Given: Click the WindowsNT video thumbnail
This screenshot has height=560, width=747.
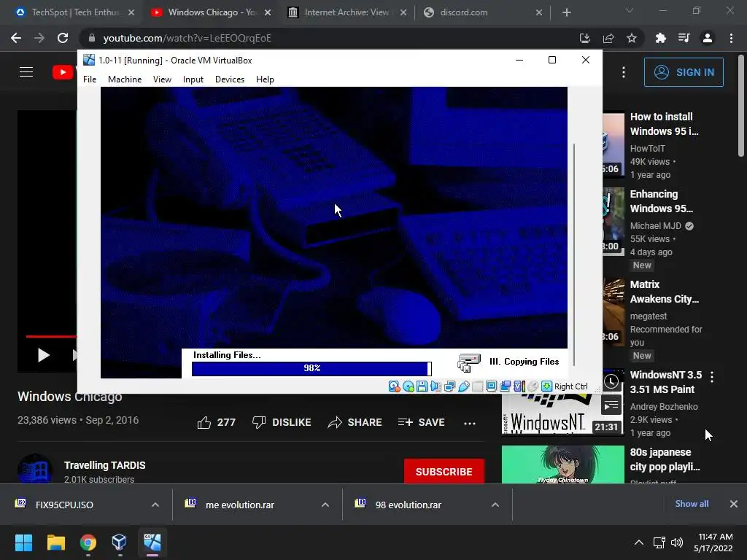Looking at the screenshot, I should point(562,414).
